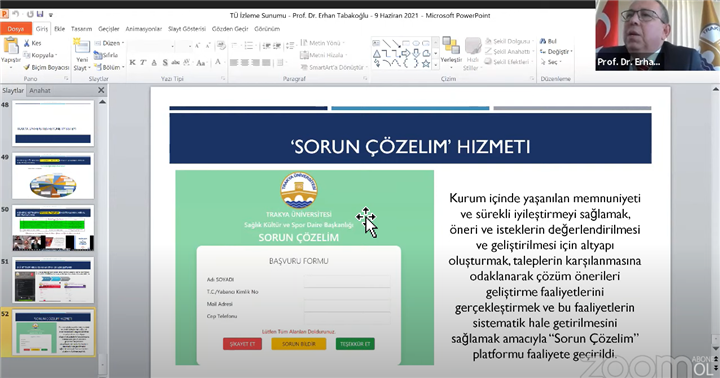720x378 pixels.
Task: Click the green TEŞEKKÜR ET button
Action: pos(355,344)
